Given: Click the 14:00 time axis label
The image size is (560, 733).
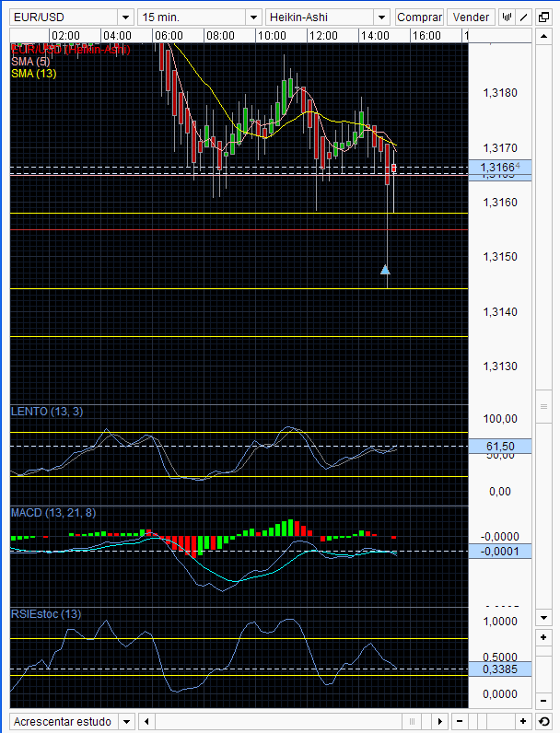Looking at the screenshot, I should [x=375, y=36].
